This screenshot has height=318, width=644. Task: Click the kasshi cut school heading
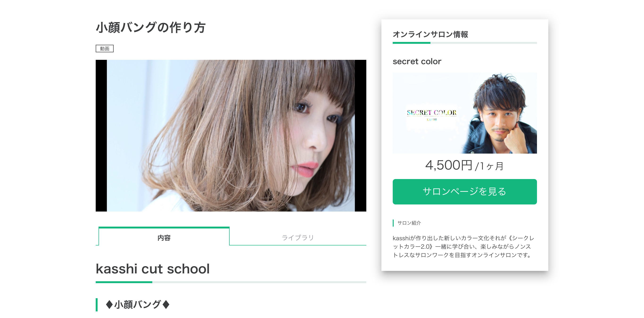(153, 269)
